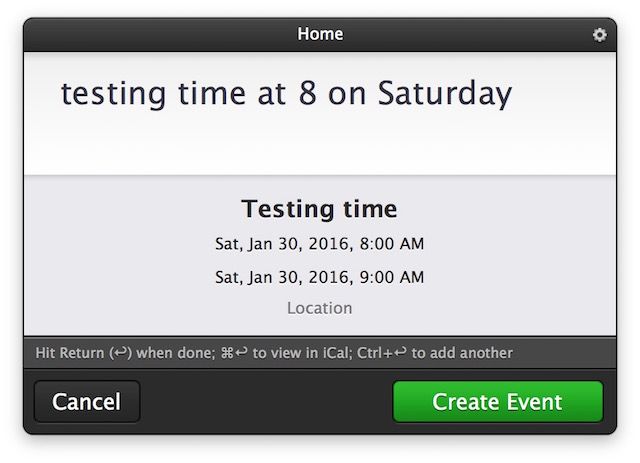The width and height of the screenshot is (640, 463).
Task: Click the end time '9:00 AM'
Action: point(391,276)
